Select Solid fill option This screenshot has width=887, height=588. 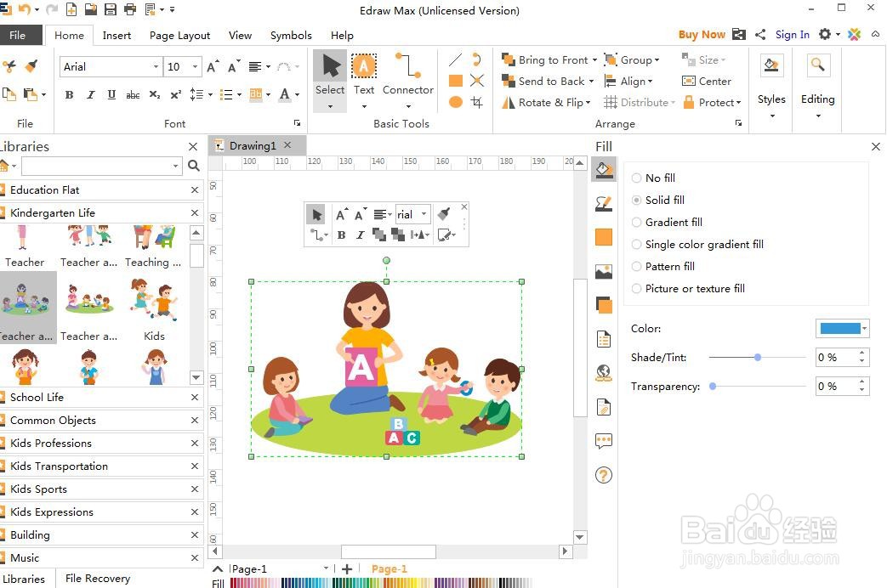[x=658, y=200]
